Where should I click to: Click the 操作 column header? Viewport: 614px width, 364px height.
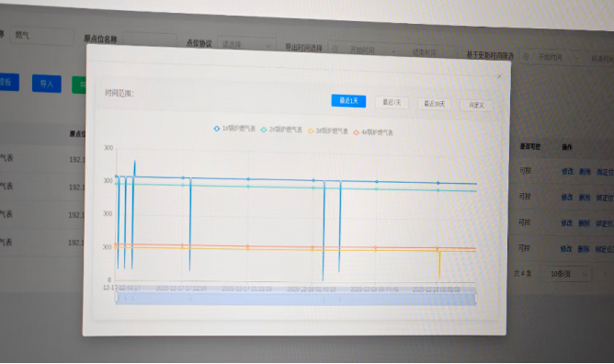[567, 147]
